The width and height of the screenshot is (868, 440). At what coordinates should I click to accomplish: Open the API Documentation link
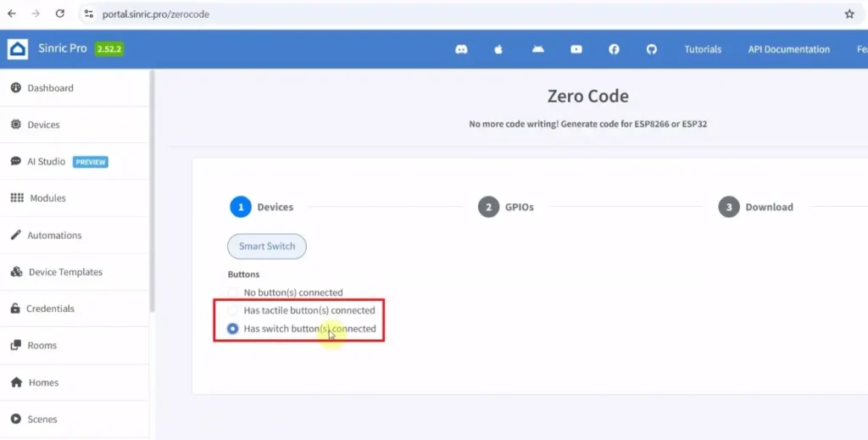point(788,49)
